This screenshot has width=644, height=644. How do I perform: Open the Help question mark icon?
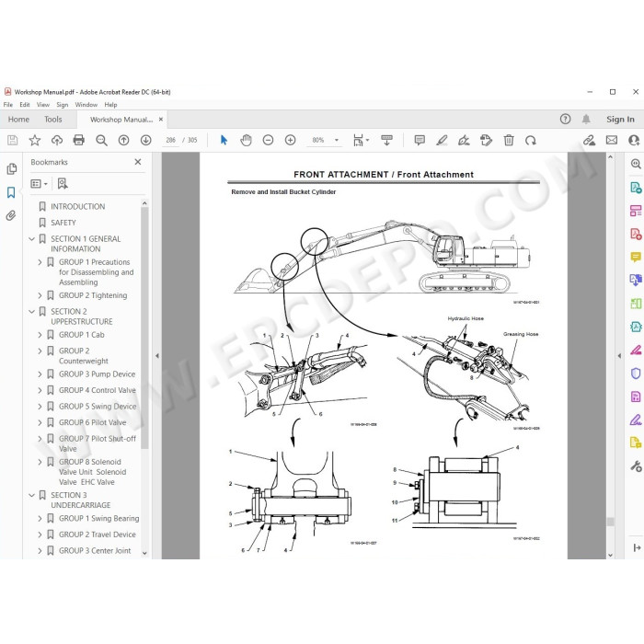click(x=565, y=119)
